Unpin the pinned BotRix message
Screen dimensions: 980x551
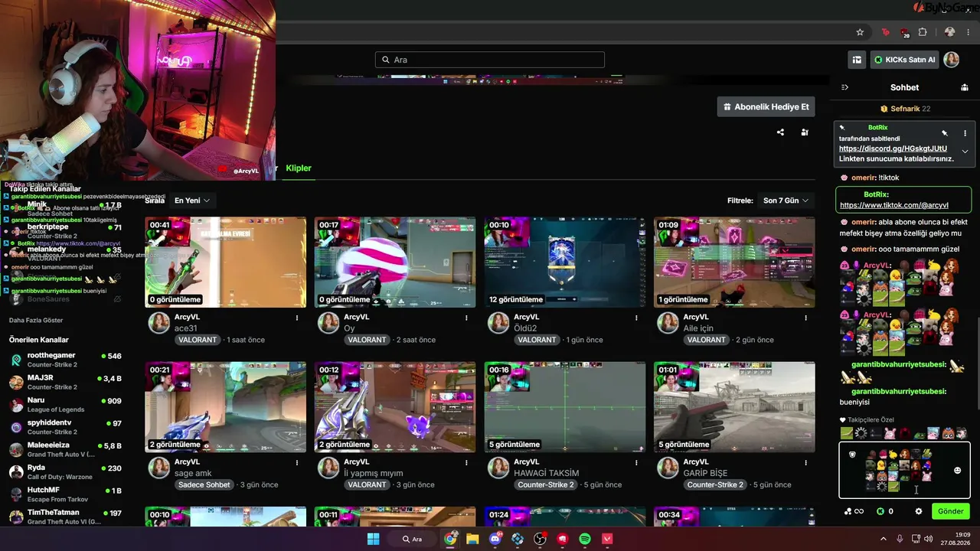(x=945, y=133)
